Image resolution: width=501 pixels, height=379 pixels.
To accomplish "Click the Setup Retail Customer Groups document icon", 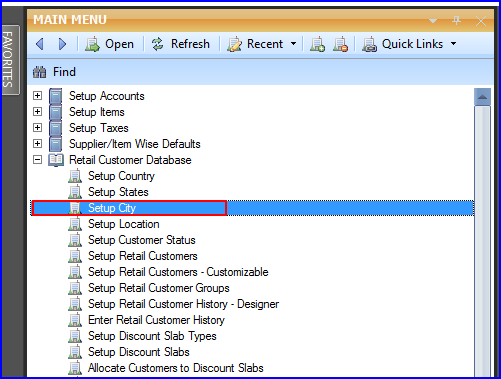I will [75, 288].
